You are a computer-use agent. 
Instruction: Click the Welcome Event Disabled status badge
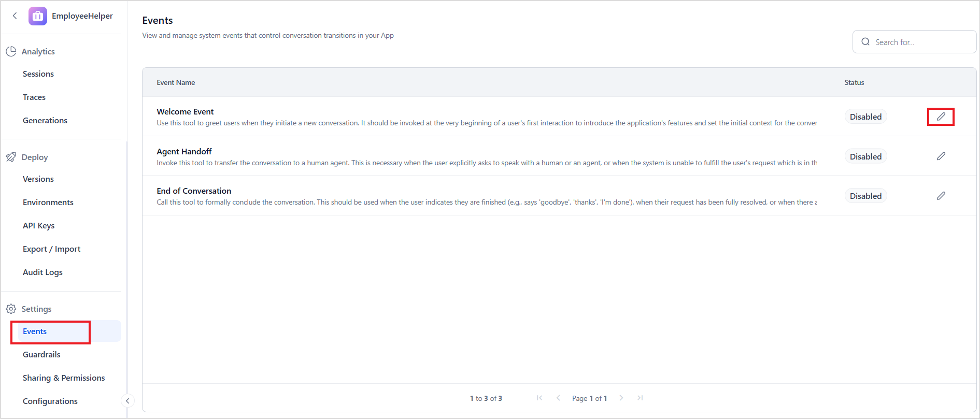(x=865, y=117)
